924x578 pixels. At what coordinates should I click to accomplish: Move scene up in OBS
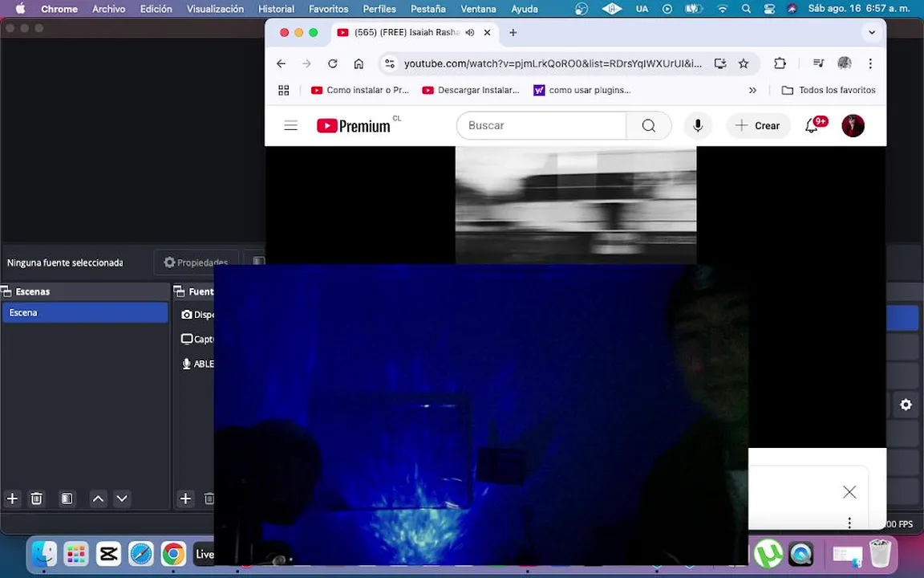[99, 499]
